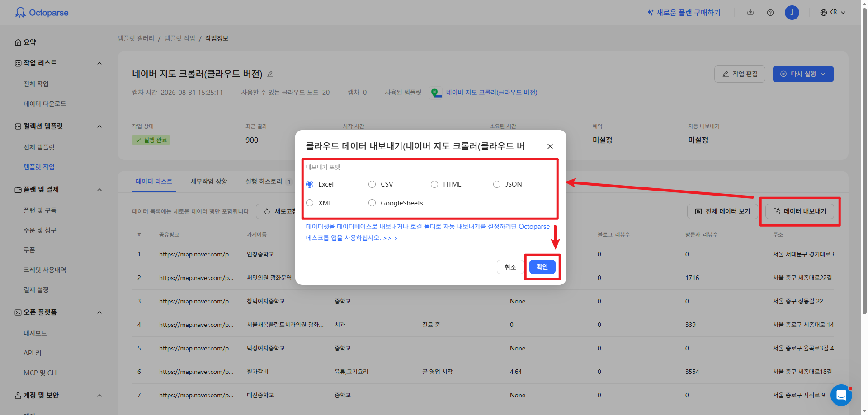Click the 서울 중구 정동길 22 address cell
This screenshot has height=415, width=868.
[x=798, y=302]
